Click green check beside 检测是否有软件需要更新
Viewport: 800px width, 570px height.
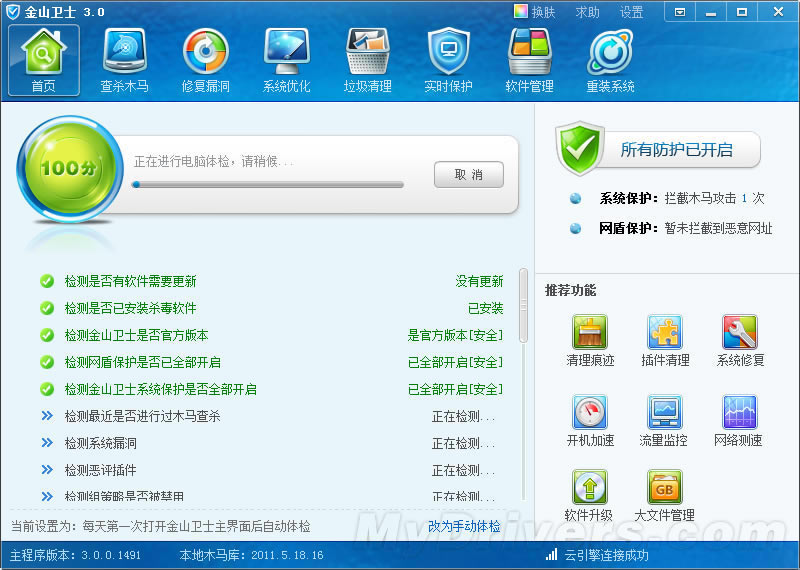pyautogui.click(x=47, y=281)
